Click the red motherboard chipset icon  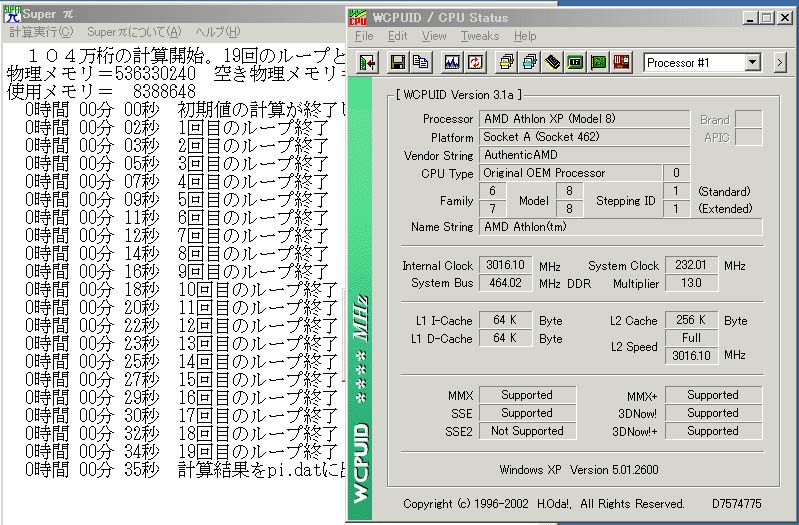pos(622,63)
